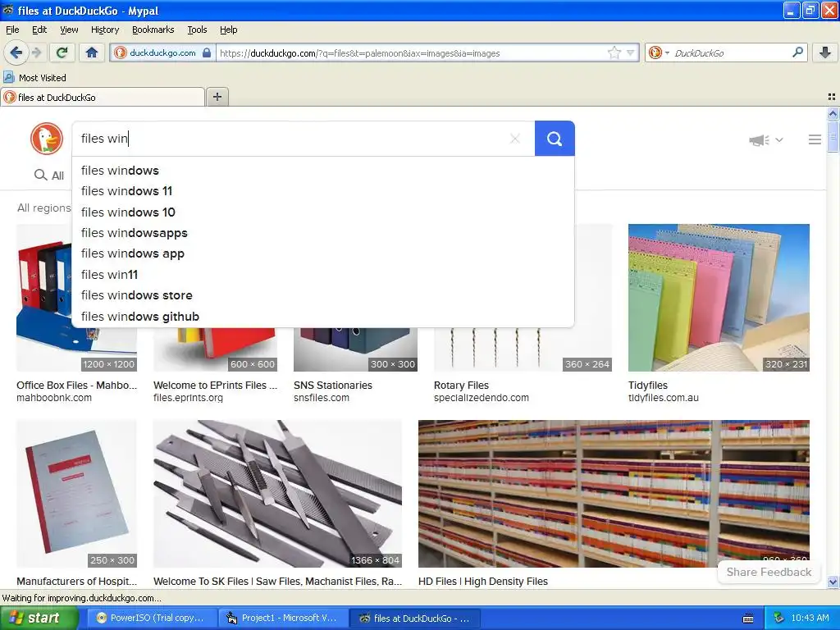The height and width of the screenshot is (630, 840).
Task: Click the system tray icon beside clock
Action: click(x=778, y=618)
